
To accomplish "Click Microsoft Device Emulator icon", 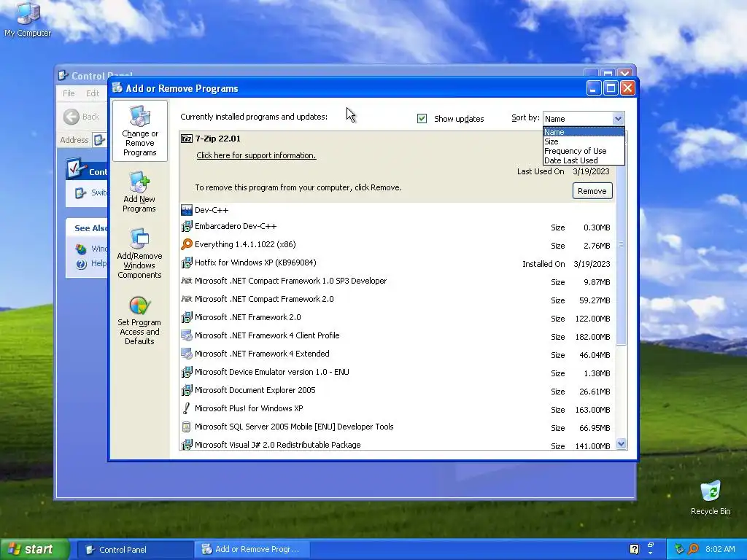I will coord(187,372).
